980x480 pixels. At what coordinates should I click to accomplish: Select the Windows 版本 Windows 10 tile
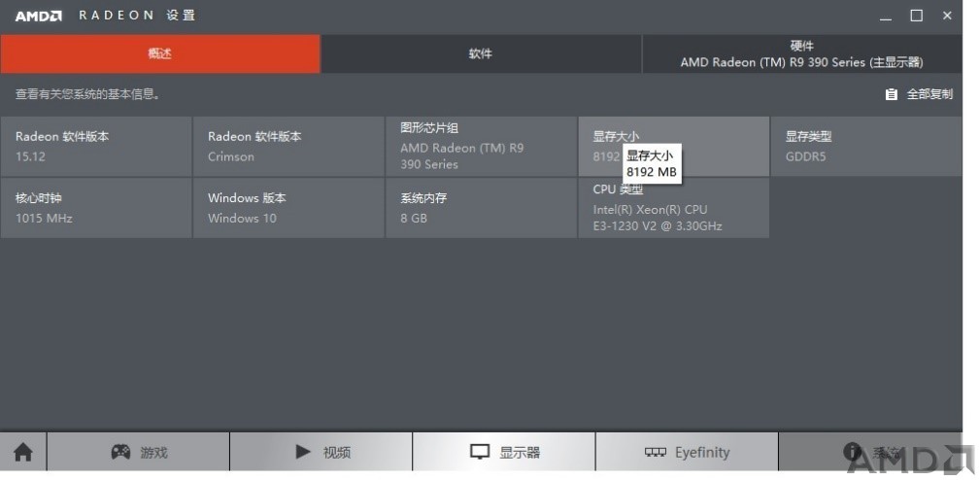pyautogui.click(x=288, y=208)
